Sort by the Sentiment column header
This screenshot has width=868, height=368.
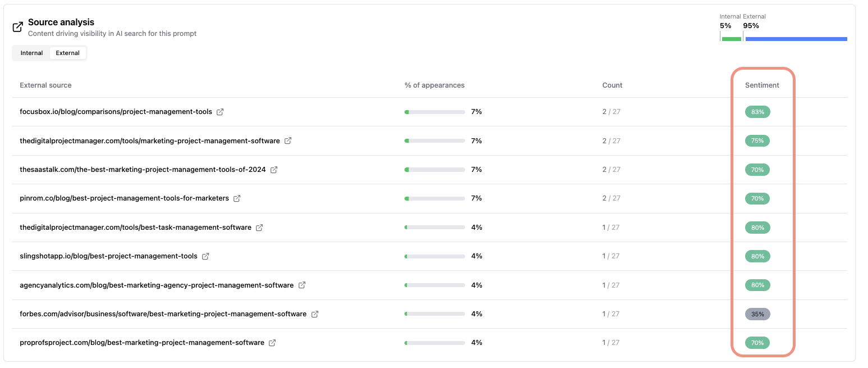pyautogui.click(x=762, y=85)
